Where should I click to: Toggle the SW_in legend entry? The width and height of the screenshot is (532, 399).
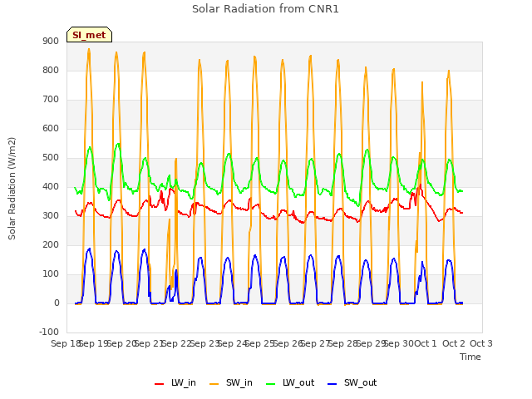(231, 382)
